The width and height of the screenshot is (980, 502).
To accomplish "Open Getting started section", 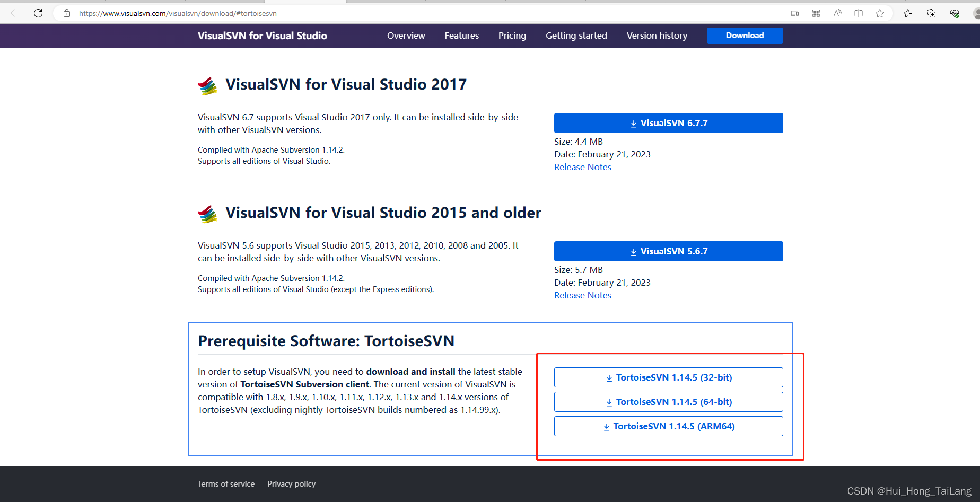I will [x=576, y=36].
